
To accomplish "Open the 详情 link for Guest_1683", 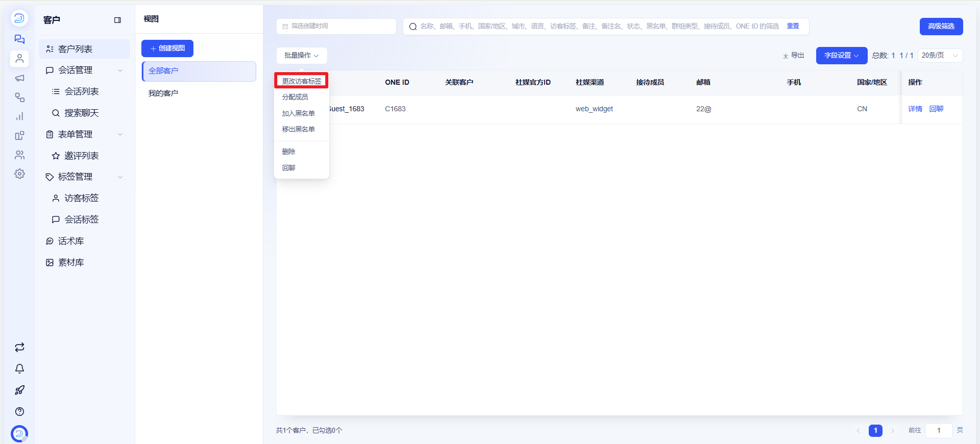I will tap(915, 109).
